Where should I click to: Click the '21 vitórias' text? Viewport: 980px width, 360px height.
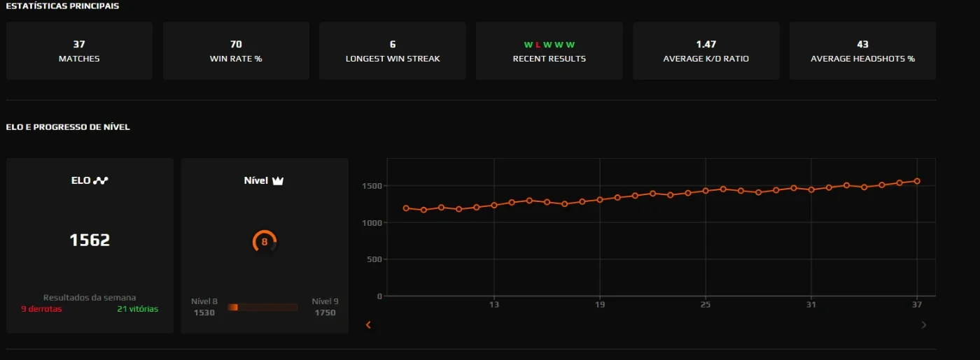(138, 309)
